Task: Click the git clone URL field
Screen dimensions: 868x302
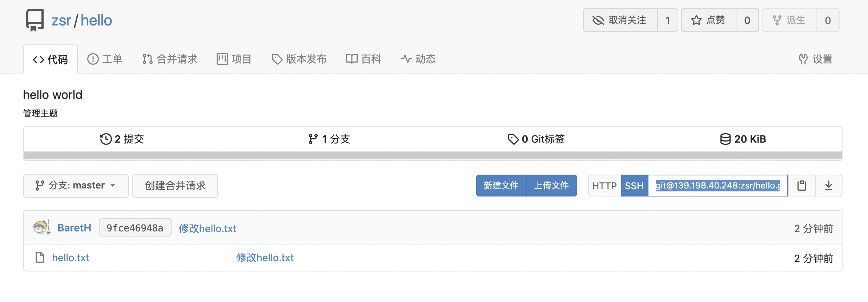Action: 718,186
